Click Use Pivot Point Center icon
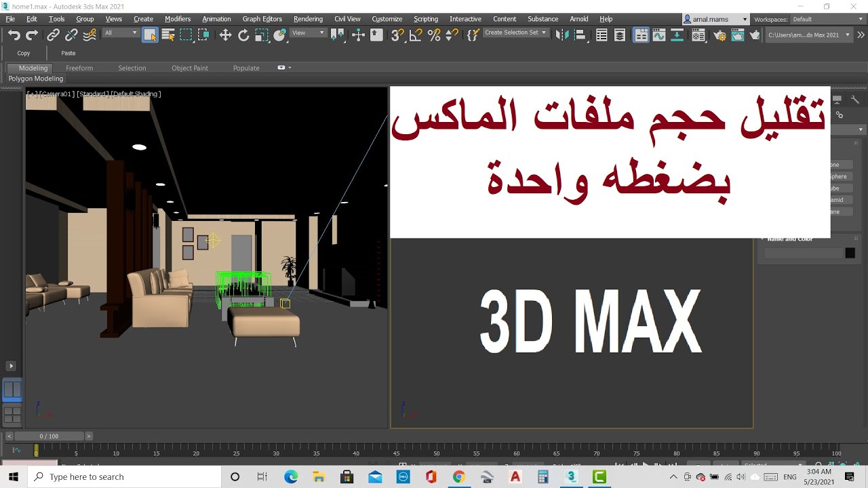This screenshot has width=868, height=488. (x=338, y=35)
